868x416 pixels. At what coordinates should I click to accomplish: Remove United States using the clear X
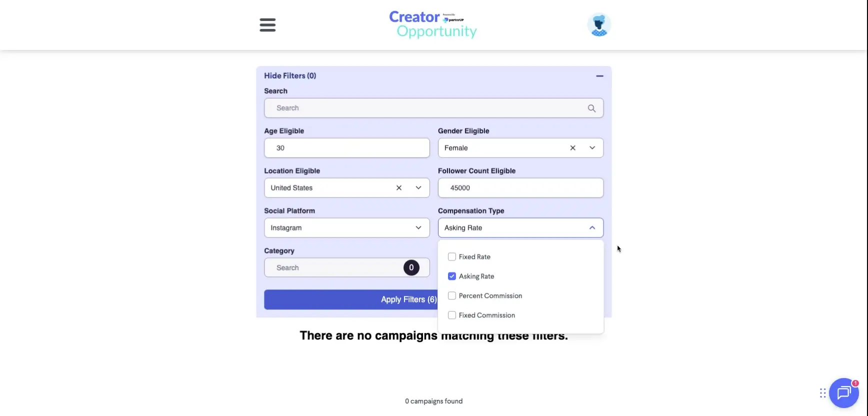coord(399,188)
